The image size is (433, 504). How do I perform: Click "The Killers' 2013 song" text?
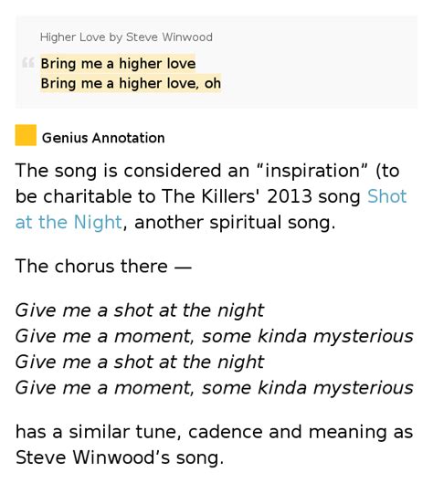pos(261,196)
